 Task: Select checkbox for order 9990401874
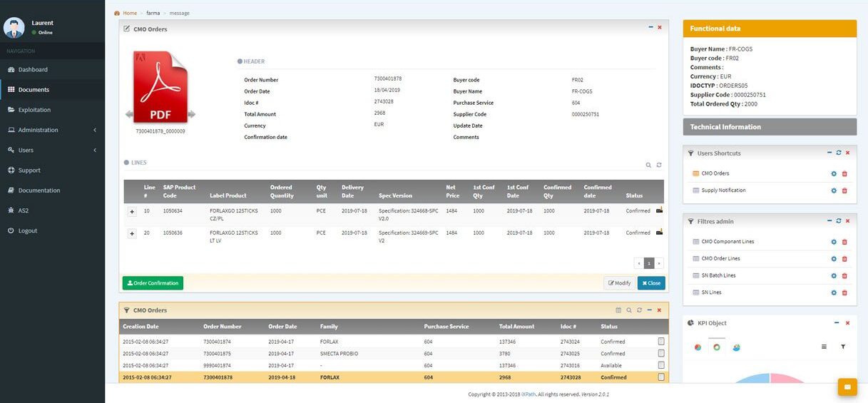pos(660,365)
